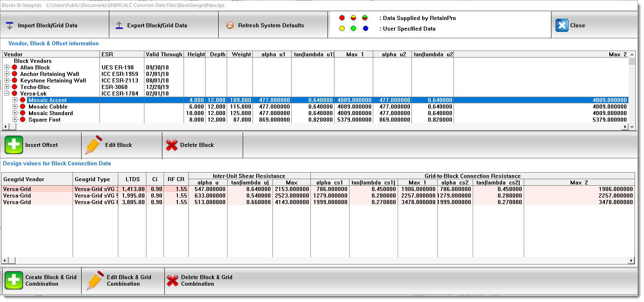This screenshot has height=302, width=644.
Task: Click the solid red legend circle for RetainPro data
Action: (342, 18)
